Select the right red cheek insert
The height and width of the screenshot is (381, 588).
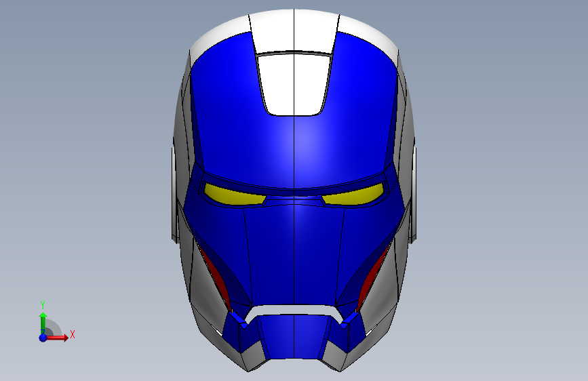(x=374, y=276)
